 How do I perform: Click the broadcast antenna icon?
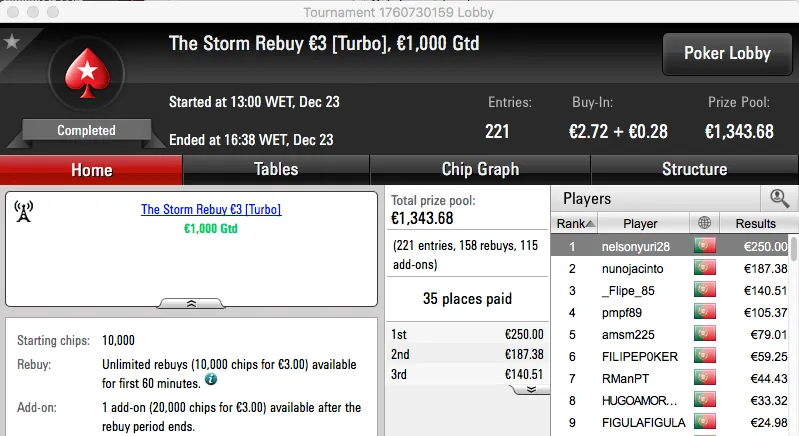25,211
